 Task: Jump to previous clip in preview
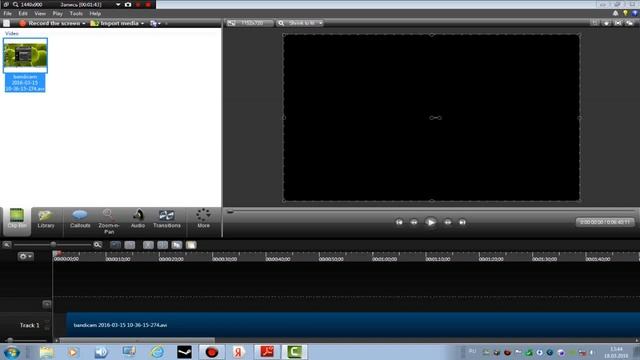click(x=399, y=222)
